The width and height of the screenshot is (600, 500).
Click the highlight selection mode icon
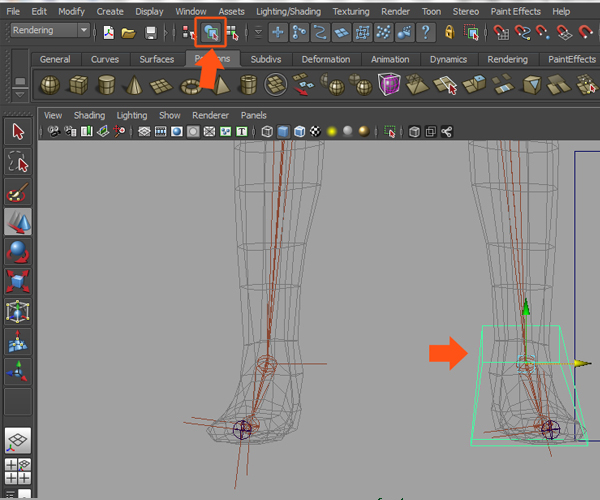(x=471, y=33)
